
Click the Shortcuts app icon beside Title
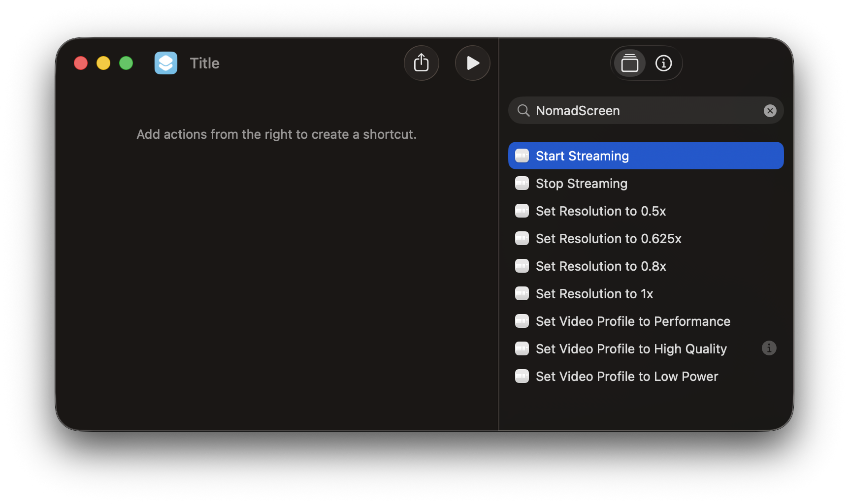coord(166,63)
